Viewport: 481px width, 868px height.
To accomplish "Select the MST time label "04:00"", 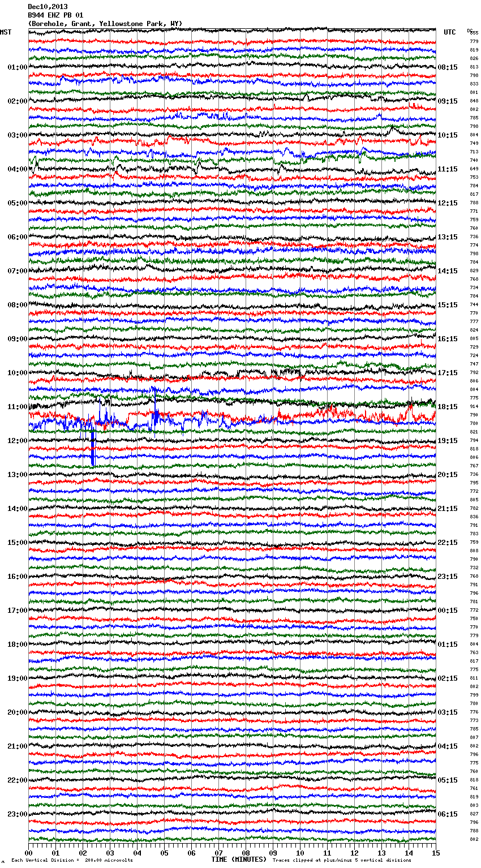I will pos(18,169).
